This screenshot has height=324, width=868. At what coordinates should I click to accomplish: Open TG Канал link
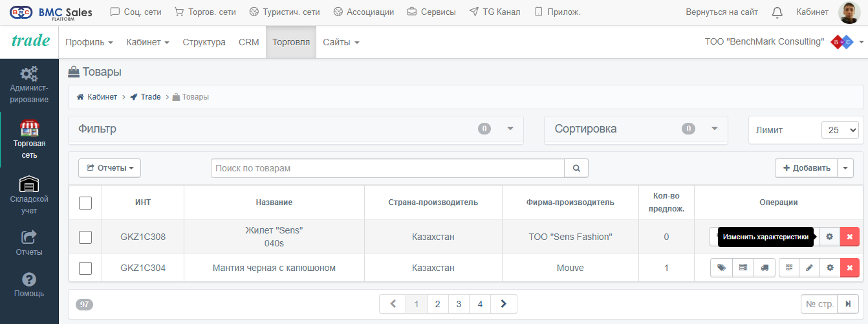point(495,12)
